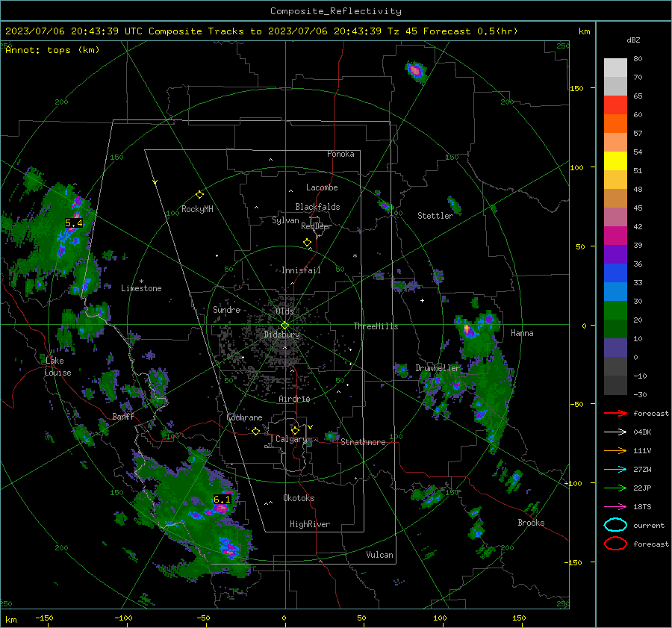This screenshot has width=672, height=628.
Task: Click the red 60-65 dBZ swatch
Action: 615,105
